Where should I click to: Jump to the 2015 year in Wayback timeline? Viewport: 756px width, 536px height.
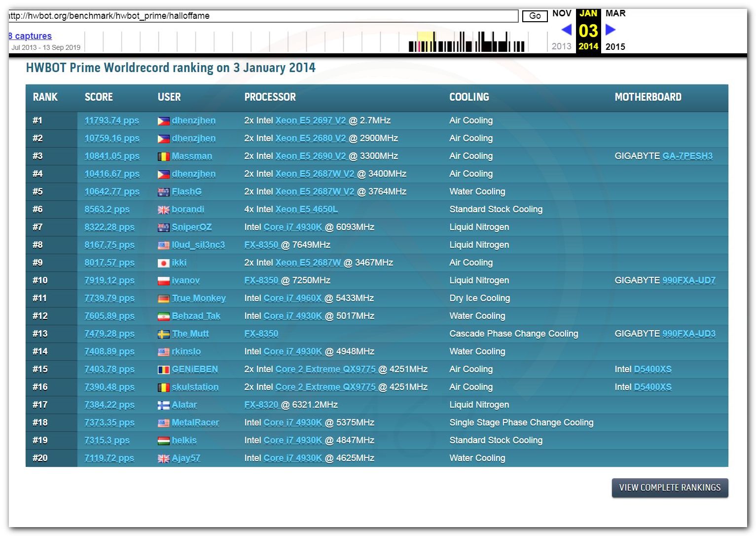pyautogui.click(x=615, y=47)
